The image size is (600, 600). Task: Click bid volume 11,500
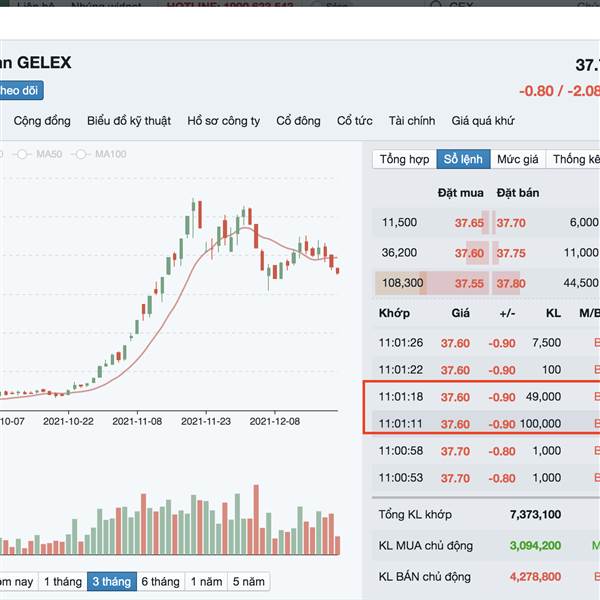[x=399, y=222]
